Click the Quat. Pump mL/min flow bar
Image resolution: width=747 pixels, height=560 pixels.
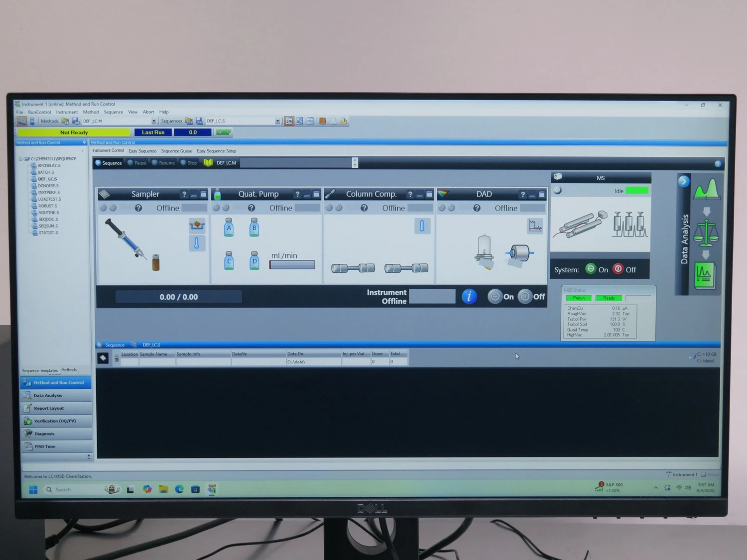pyautogui.click(x=292, y=265)
